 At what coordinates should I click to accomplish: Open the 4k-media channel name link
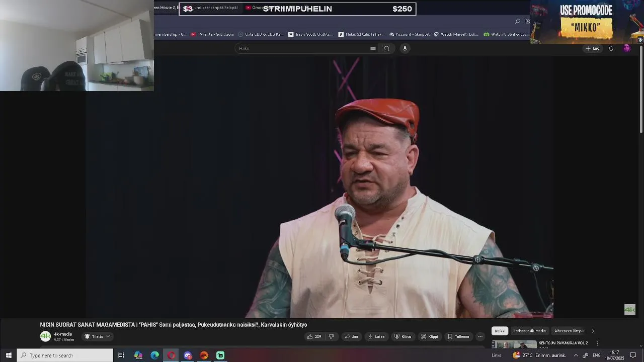[63, 334]
